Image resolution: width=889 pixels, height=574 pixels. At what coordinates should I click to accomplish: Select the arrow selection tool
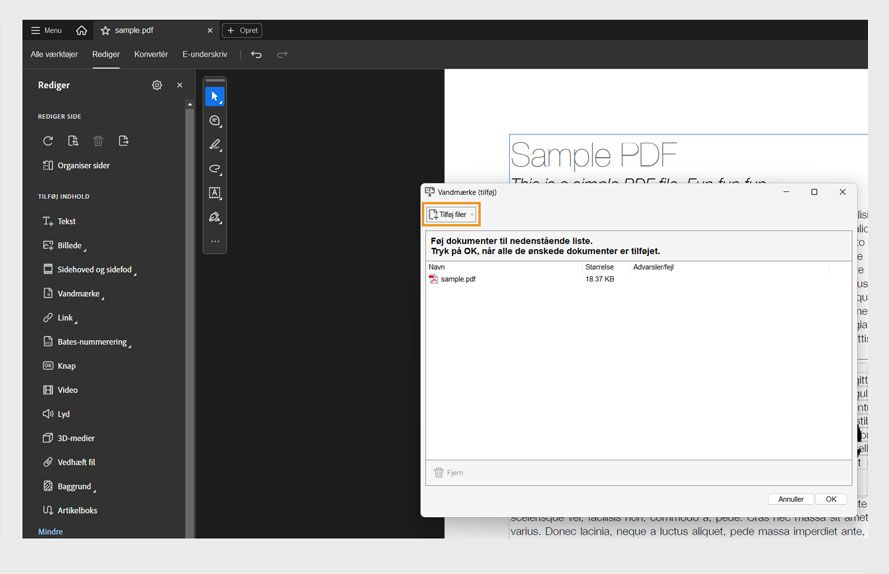click(215, 97)
